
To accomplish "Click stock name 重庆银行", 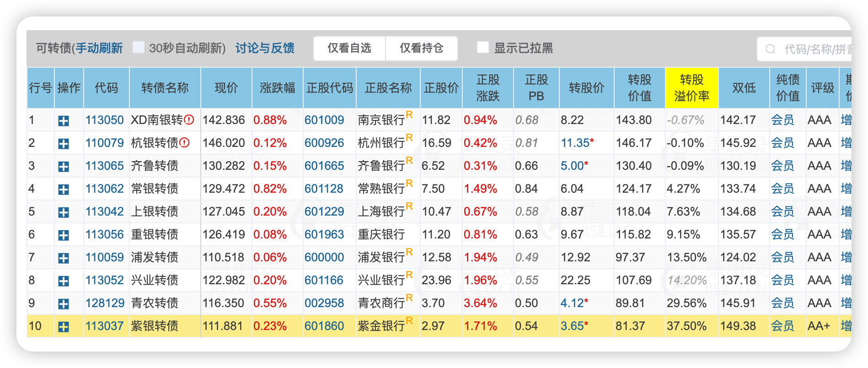I will click(x=381, y=234).
